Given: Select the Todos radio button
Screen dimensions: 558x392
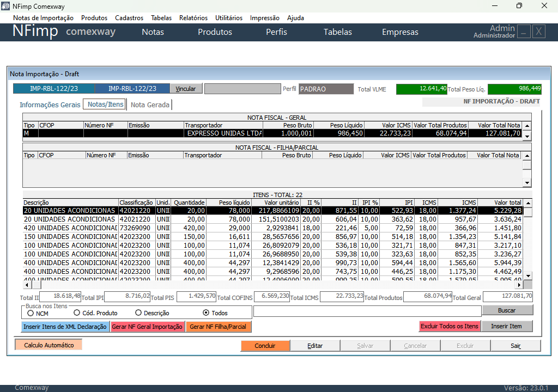Looking at the screenshot, I should click(x=205, y=313).
